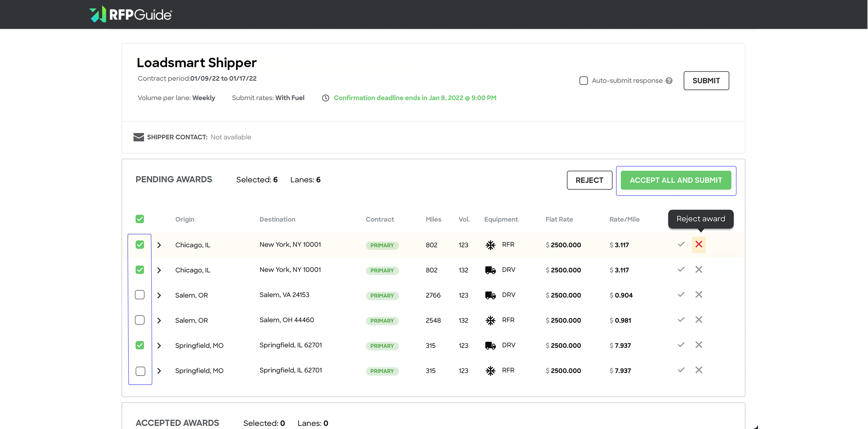Click the SUBMIT button
Viewport: 868px width, 429px height.
(706, 81)
